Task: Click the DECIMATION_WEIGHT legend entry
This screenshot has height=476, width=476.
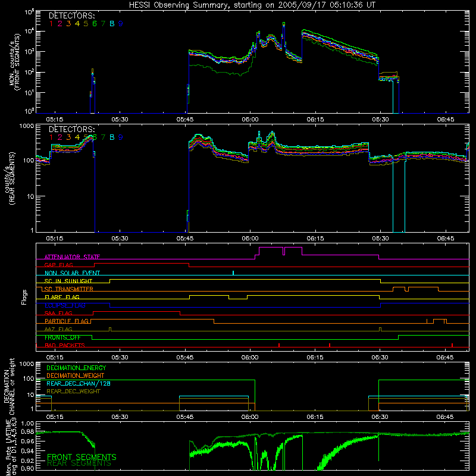Action: [x=76, y=375]
